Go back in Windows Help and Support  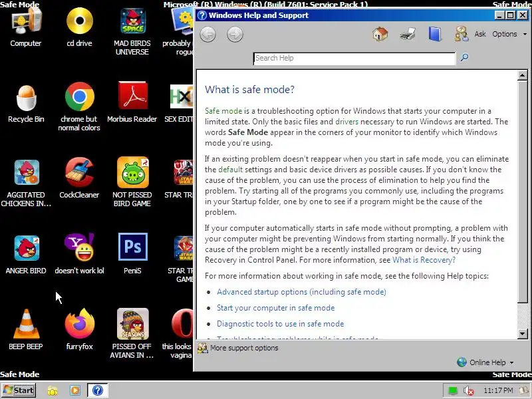point(208,35)
